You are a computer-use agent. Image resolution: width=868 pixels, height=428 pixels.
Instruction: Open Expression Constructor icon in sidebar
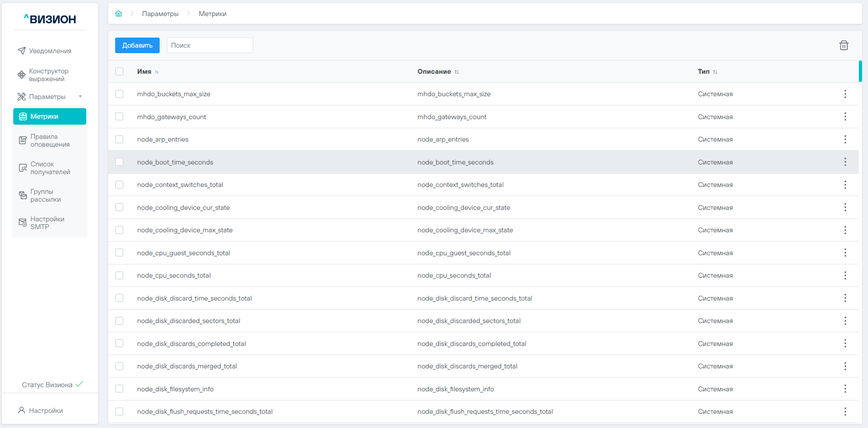click(x=22, y=75)
